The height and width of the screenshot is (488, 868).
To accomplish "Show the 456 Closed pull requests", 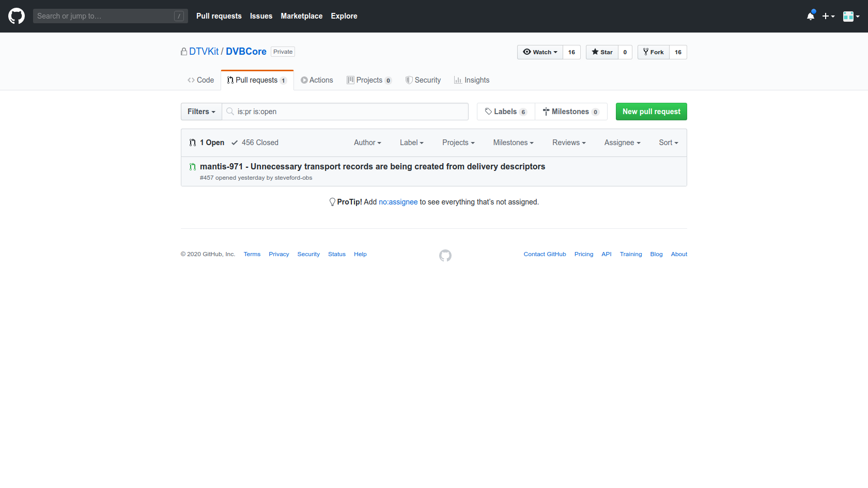I will click(x=255, y=143).
